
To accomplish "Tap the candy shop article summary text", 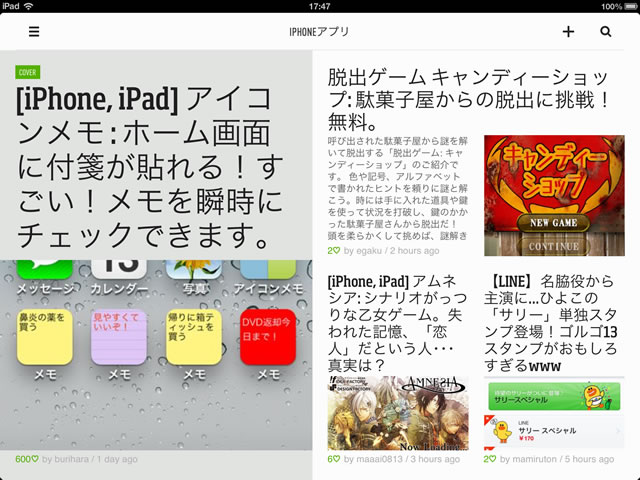I will pyautogui.click(x=398, y=189).
